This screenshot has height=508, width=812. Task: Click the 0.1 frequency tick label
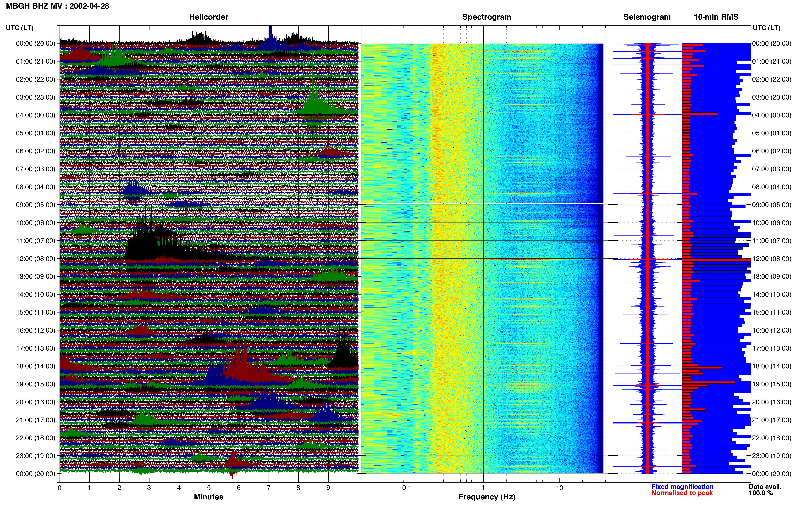pyautogui.click(x=407, y=487)
